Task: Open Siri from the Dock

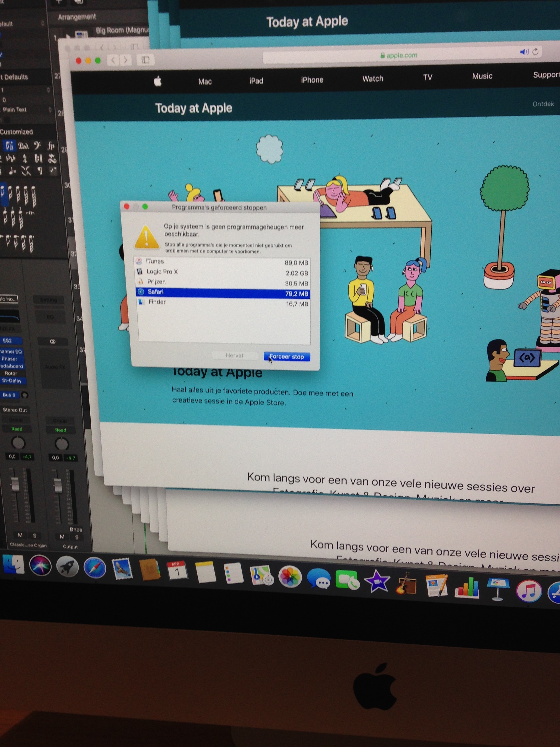Action: click(x=40, y=566)
